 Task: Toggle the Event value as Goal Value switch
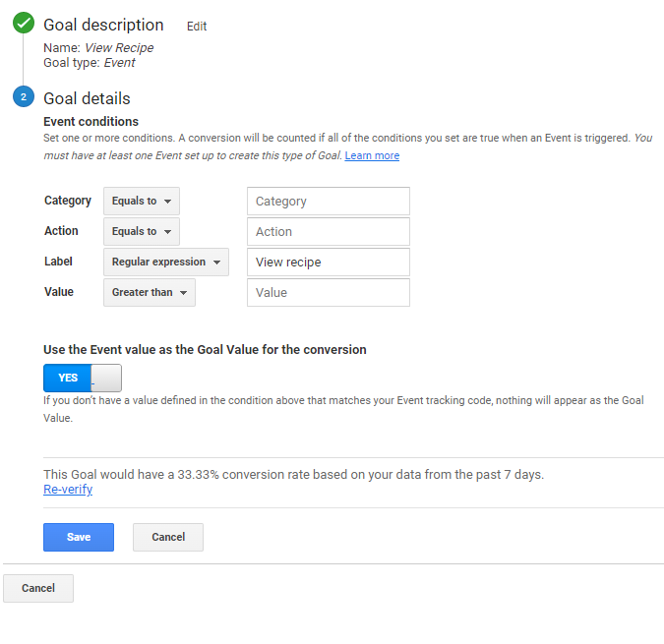click(x=83, y=378)
